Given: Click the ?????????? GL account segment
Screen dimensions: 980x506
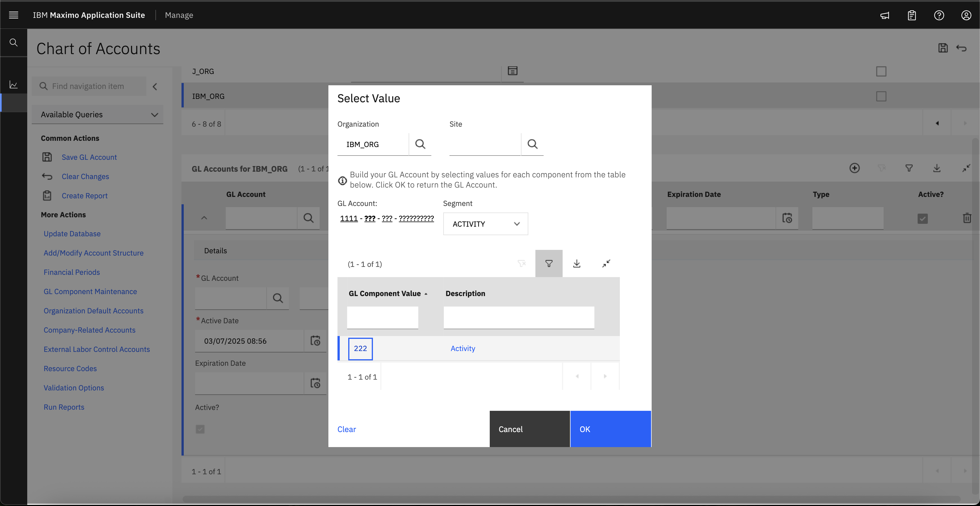Looking at the screenshot, I should tap(416, 218).
